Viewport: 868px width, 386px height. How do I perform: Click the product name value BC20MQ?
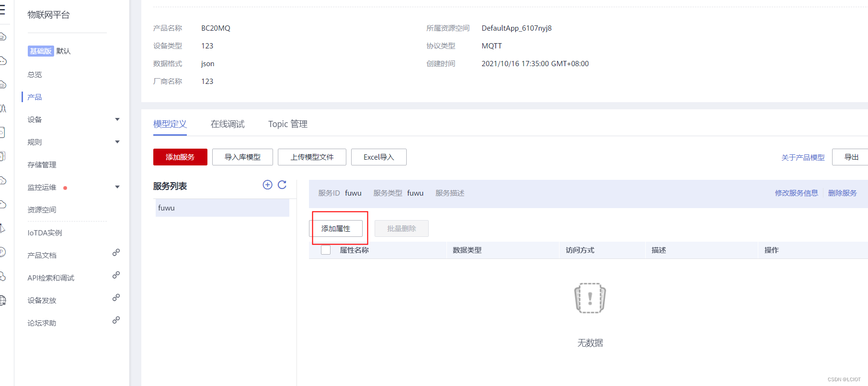coord(216,28)
